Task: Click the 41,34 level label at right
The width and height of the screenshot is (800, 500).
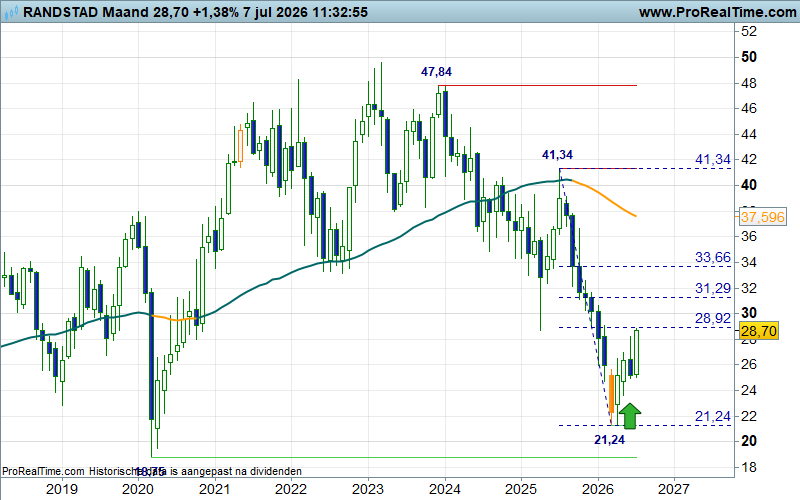Action: coord(713,160)
